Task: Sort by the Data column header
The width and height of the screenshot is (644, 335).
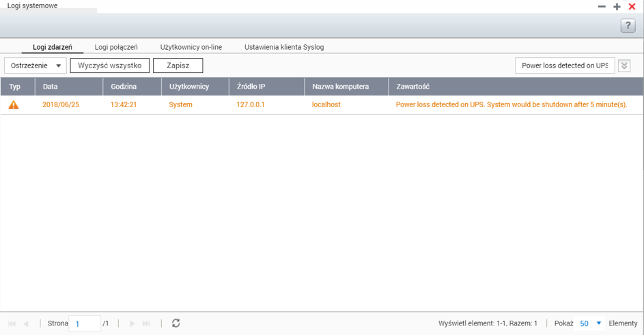Action: click(51, 87)
